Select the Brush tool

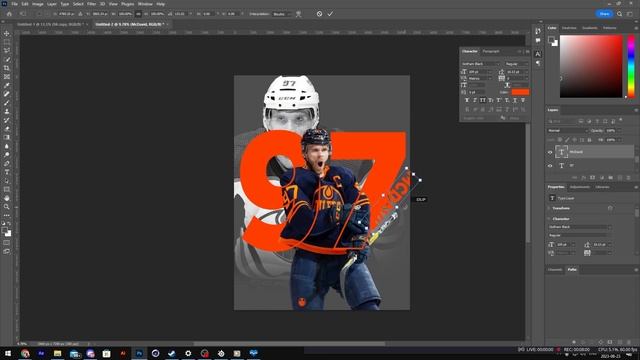[7, 103]
